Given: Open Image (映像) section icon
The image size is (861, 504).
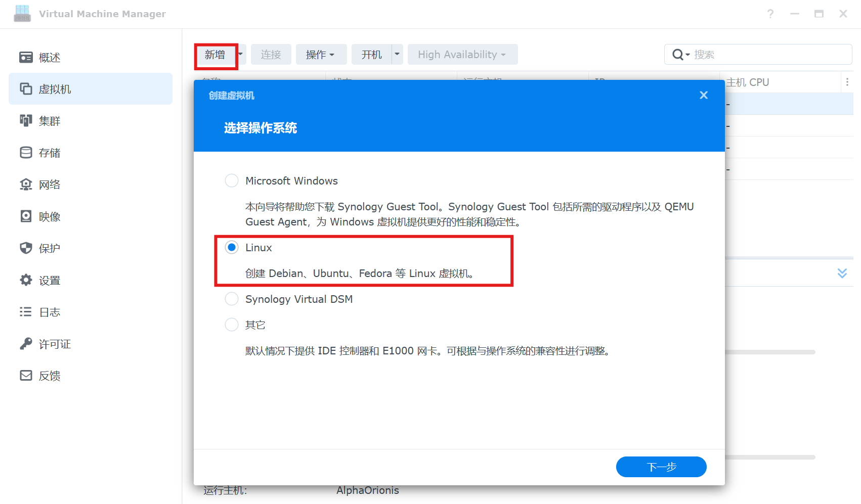Looking at the screenshot, I should [x=26, y=216].
